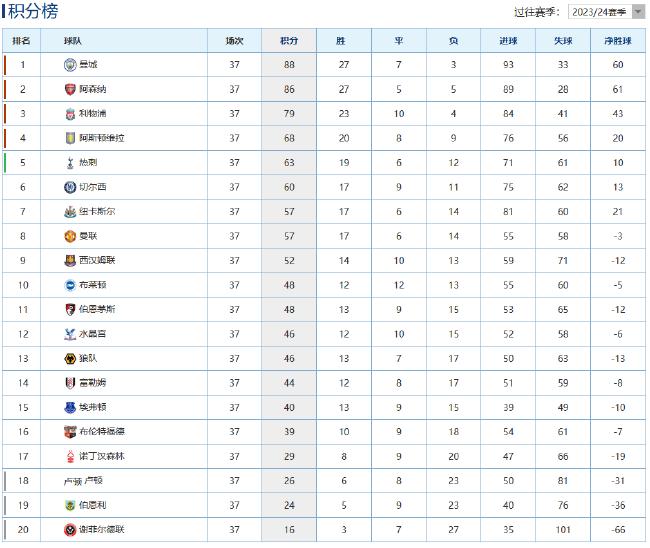Open the 2023/24赛季 season dropdown
This screenshot has width=650, height=548.
(x=608, y=12)
